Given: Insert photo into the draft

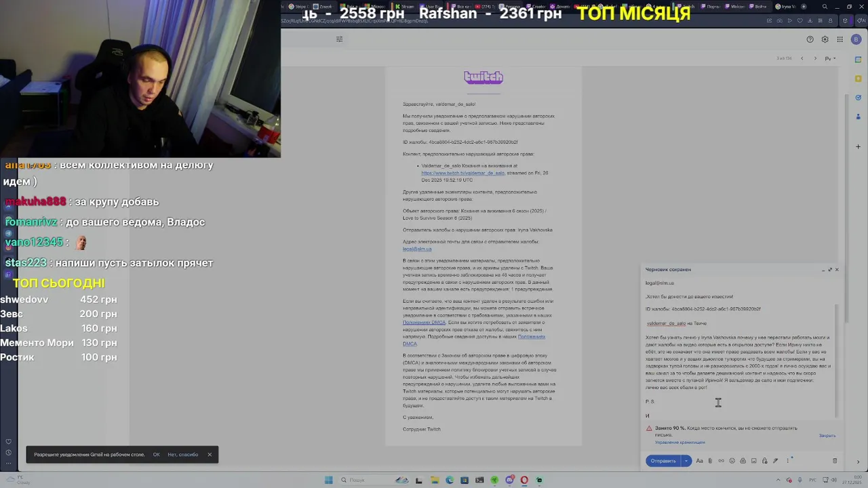Looking at the screenshot, I should [x=753, y=461].
